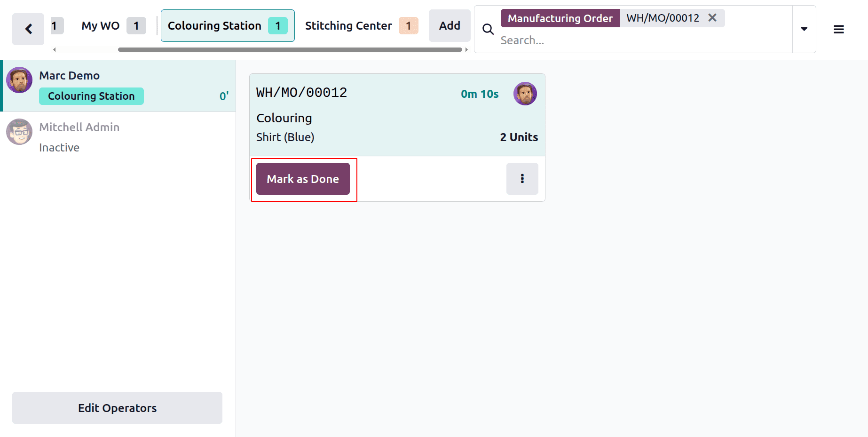Open the My WO tab

pyautogui.click(x=113, y=26)
